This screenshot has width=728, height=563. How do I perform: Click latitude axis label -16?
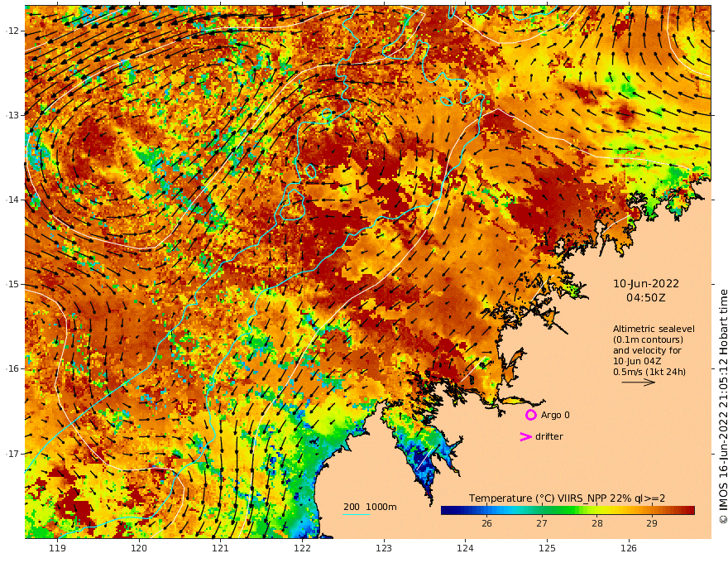(x=12, y=368)
